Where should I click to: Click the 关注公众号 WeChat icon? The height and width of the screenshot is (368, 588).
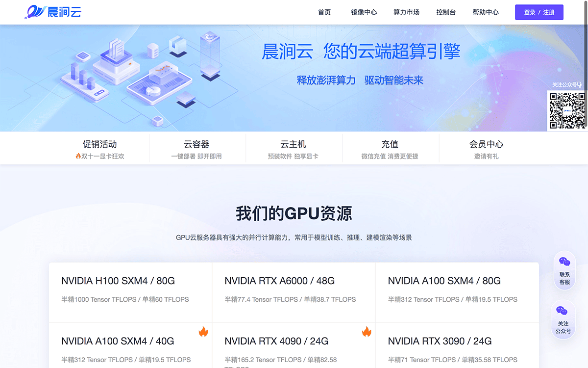click(x=563, y=311)
